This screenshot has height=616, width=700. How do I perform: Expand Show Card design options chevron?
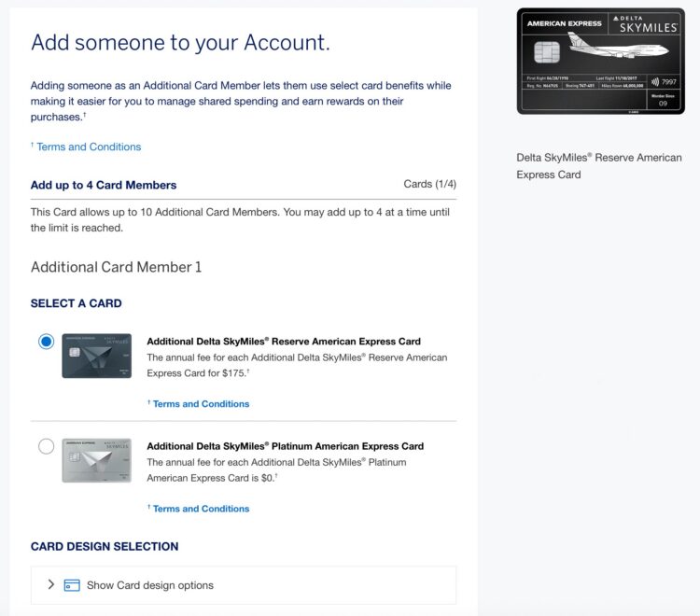[51, 584]
